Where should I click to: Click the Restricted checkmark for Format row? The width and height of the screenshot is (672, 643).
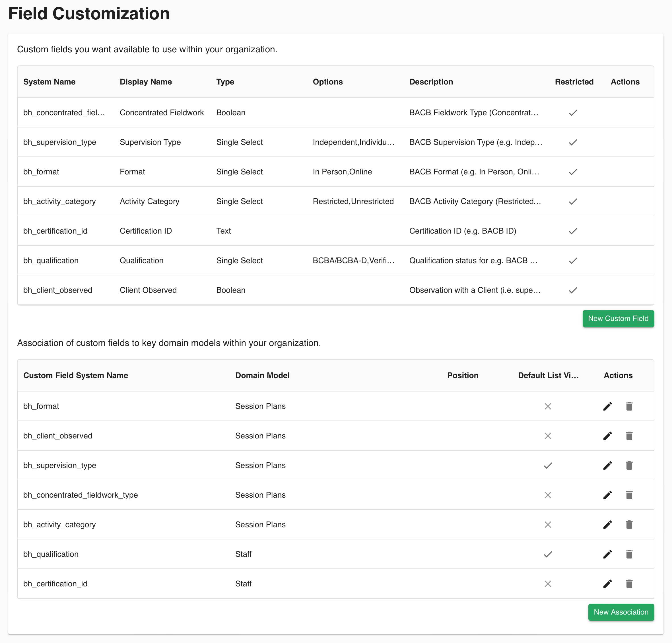coord(573,172)
